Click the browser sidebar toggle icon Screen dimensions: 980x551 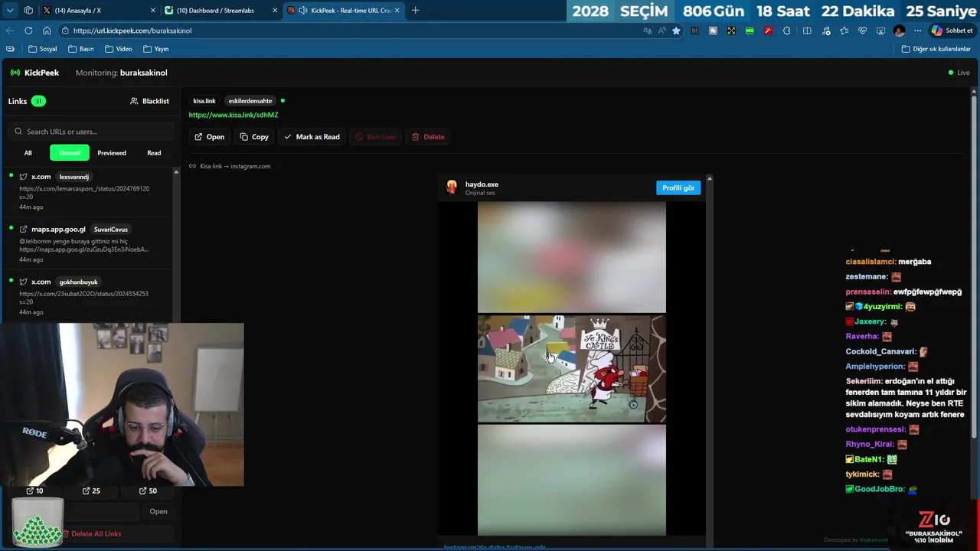coord(10,49)
